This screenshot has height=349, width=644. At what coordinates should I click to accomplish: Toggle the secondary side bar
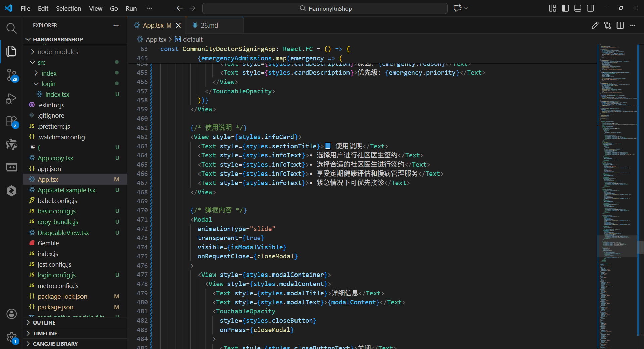[x=590, y=8]
